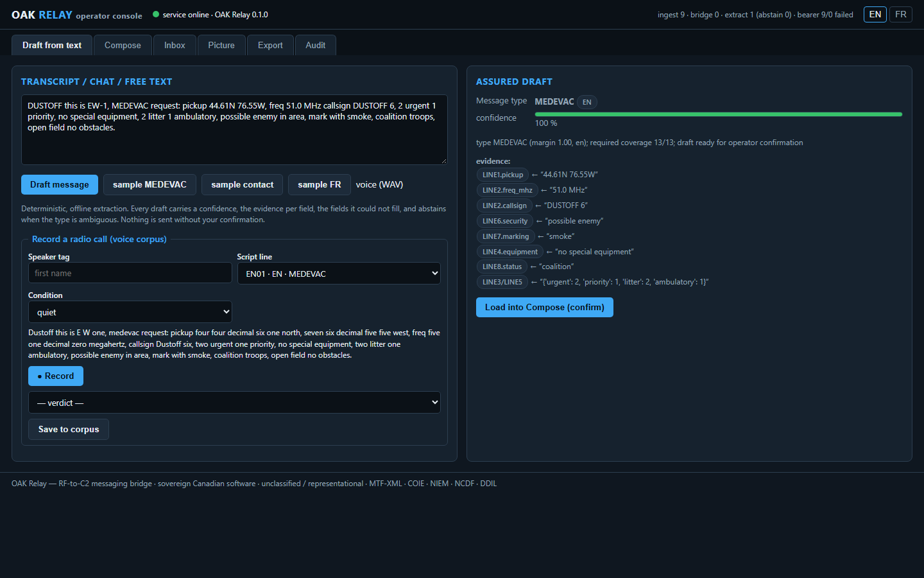The width and height of the screenshot is (924, 578).
Task: Click the footer text about OAK Relay
Action: (x=254, y=484)
